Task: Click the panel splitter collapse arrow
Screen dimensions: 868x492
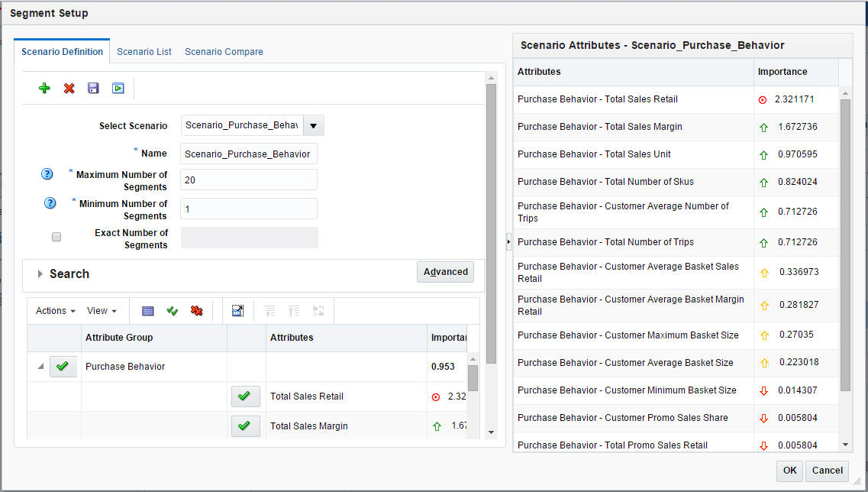Action: 508,241
